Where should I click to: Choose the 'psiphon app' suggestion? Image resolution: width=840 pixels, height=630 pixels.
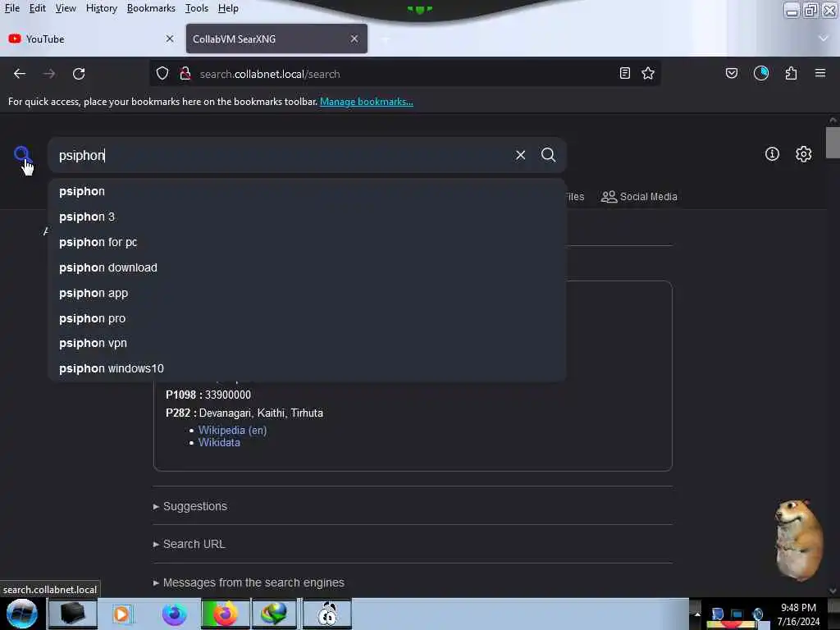coord(307,293)
